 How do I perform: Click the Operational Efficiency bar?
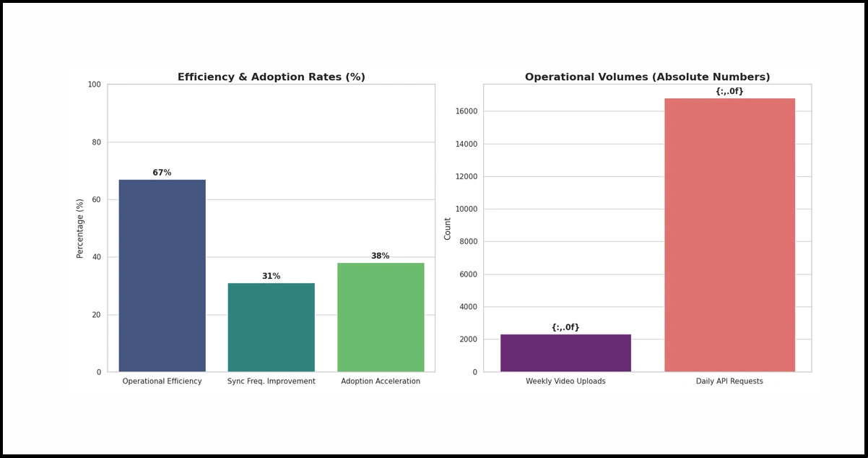162,275
